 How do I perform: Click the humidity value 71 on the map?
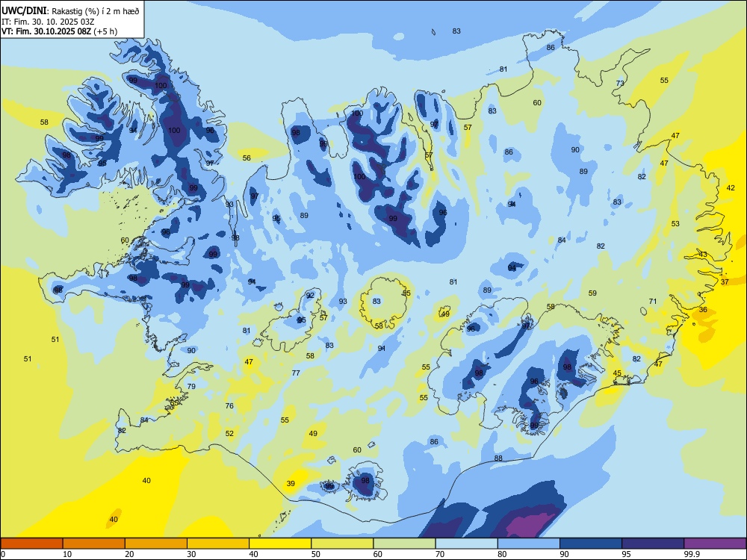pos(653,302)
